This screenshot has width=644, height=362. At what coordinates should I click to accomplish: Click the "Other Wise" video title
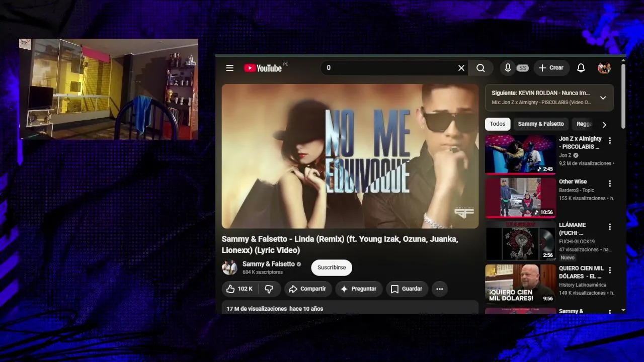tap(573, 182)
